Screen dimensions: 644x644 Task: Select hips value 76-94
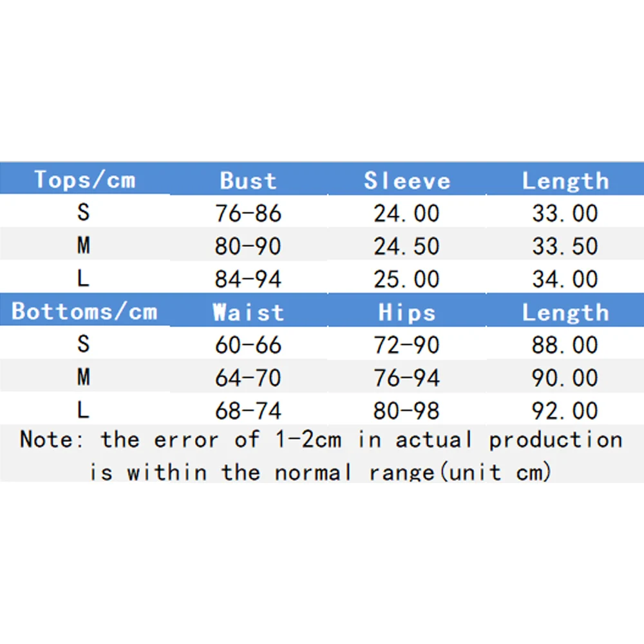point(407,378)
